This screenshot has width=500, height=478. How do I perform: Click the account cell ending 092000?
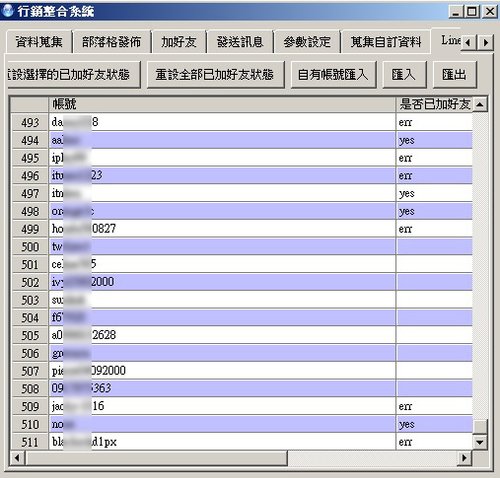click(222, 371)
